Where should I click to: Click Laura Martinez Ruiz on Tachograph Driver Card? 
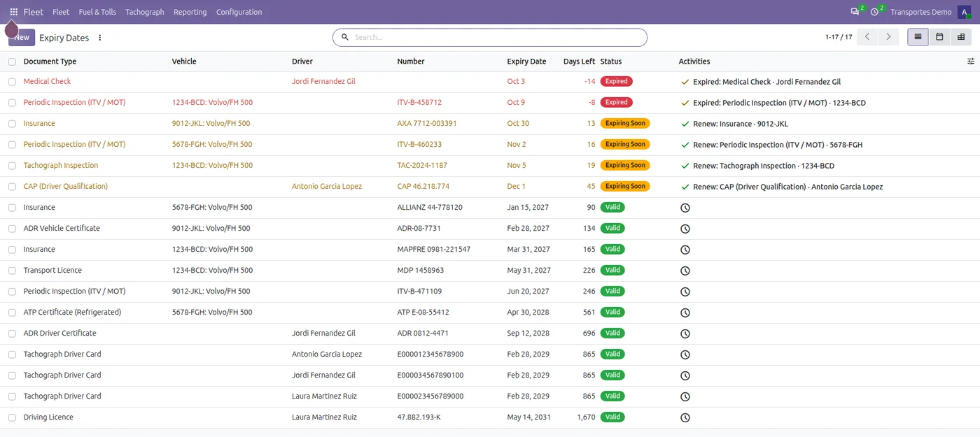[x=324, y=396]
